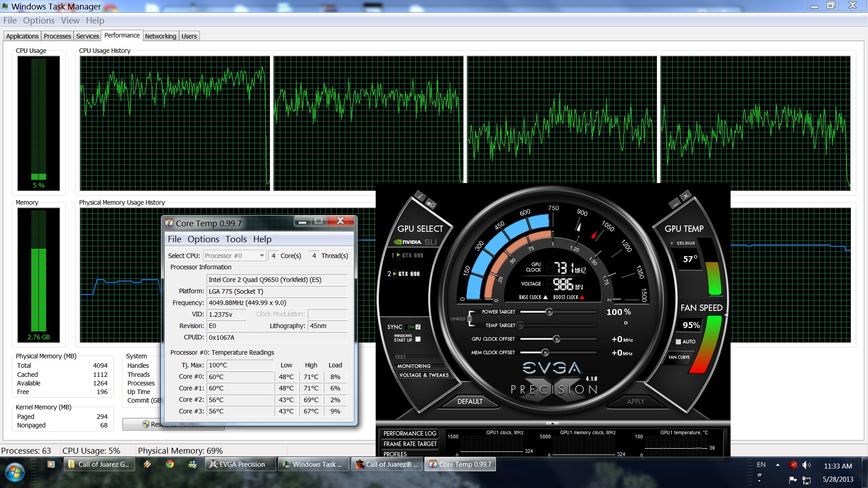The image size is (868, 488).
Task: Click the EVGA Precision info icon
Action: 420,197
